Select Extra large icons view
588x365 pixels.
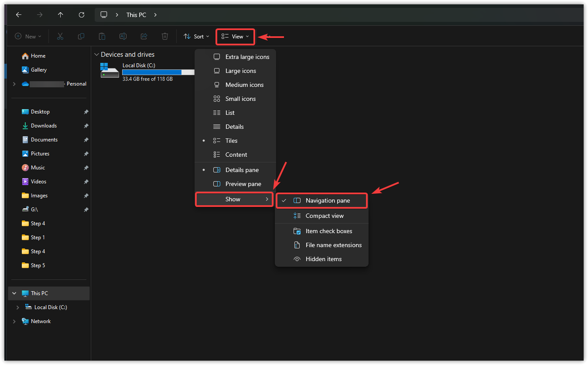247,57
